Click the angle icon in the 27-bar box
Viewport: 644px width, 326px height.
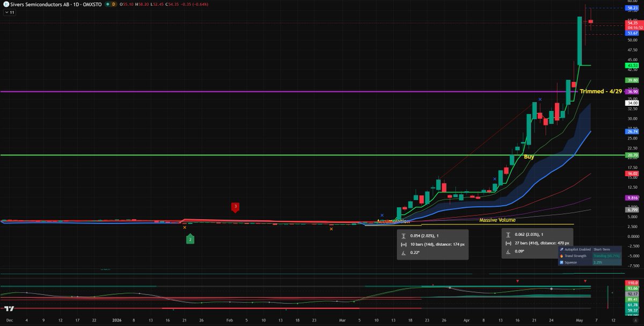[508, 252]
